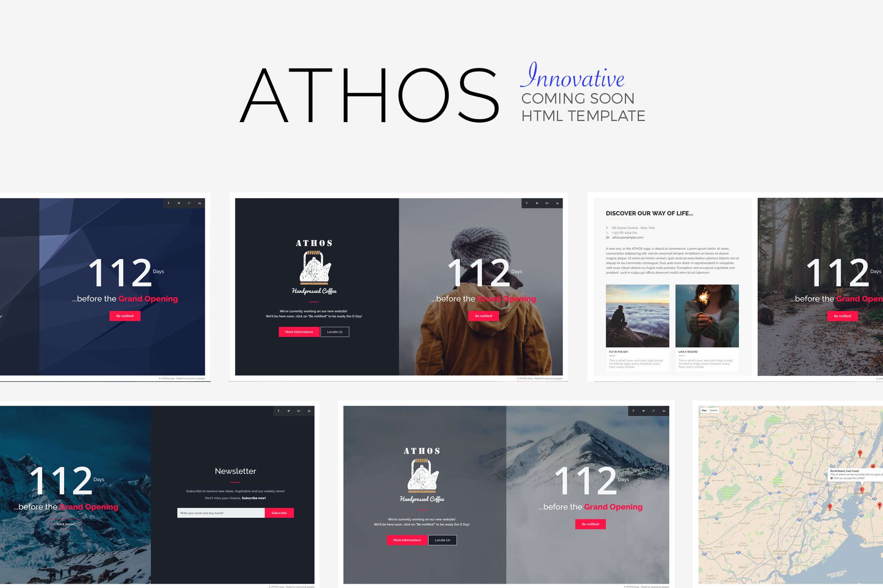Select Google+ icon in Newsletter preview
Image resolution: width=883 pixels, height=588 pixels.
click(x=299, y=411)
